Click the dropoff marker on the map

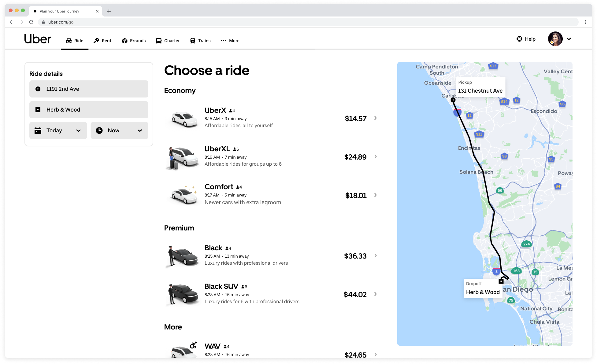501,281
